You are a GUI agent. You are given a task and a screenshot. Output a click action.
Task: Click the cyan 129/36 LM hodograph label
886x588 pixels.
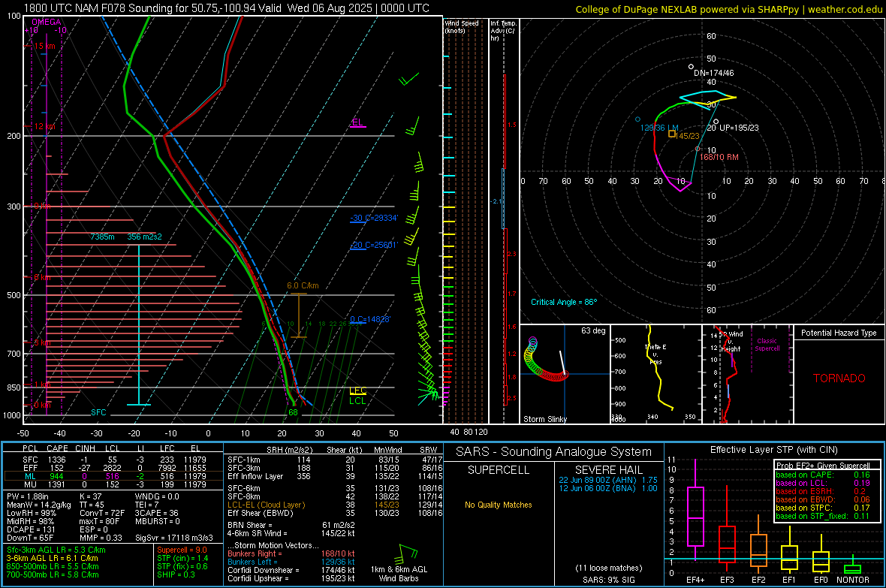[658, 128]
